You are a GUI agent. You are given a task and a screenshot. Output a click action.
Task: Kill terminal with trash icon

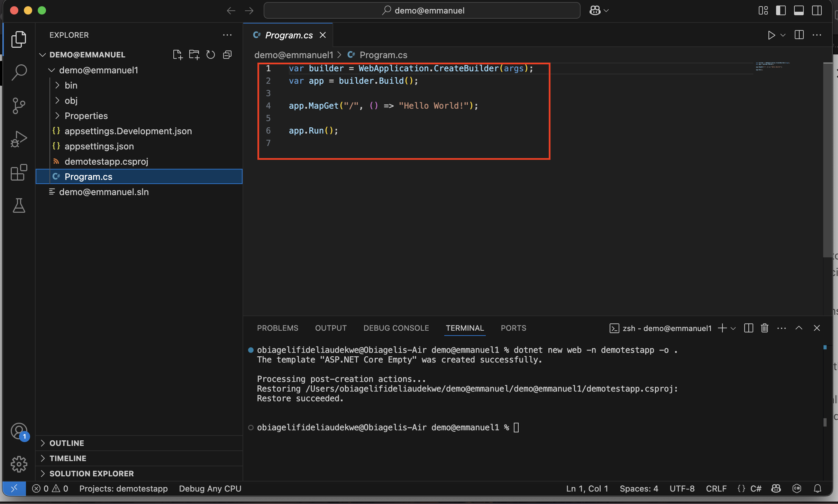[x=765, y=328]
